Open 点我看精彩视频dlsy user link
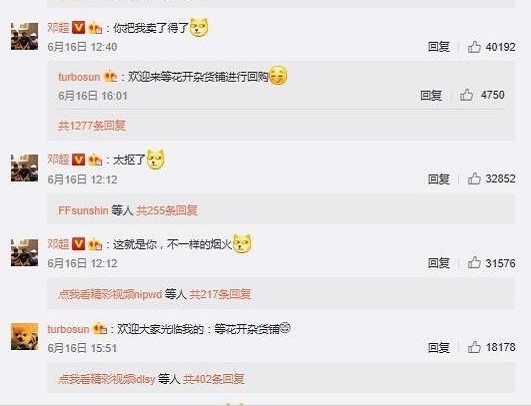The height and width of the screenshot is (406, 531). click(107, 379)
